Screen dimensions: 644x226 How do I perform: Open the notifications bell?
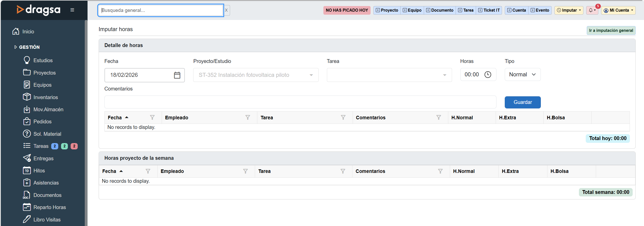tap(592, 10)
